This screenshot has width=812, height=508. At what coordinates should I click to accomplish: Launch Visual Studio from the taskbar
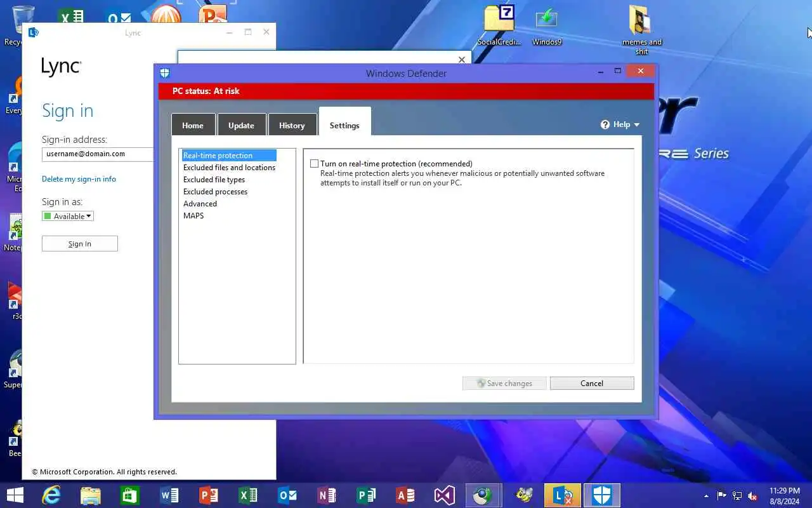pyautogui.click(x=445, y=495)
